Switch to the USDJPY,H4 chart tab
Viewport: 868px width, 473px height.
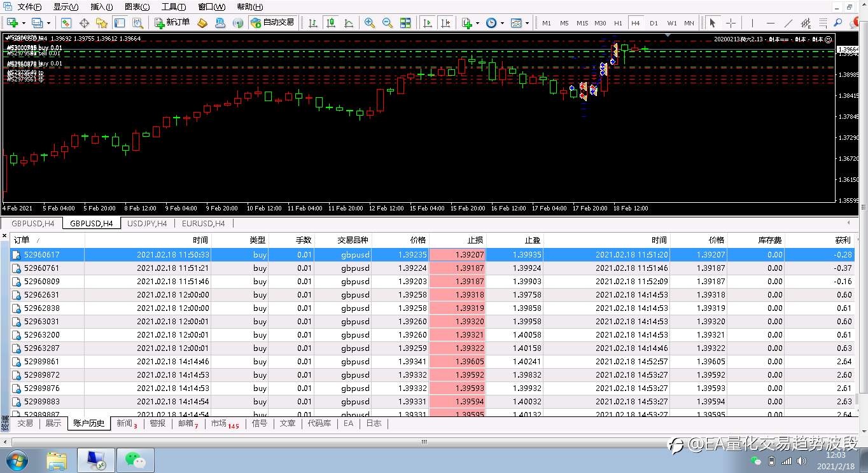[147, 223]
